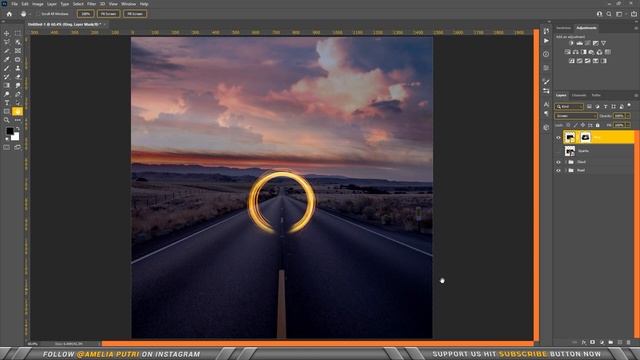Screen dimensions: 640x360
Task: Create a new group folder
Action: (x=611, y=342)
